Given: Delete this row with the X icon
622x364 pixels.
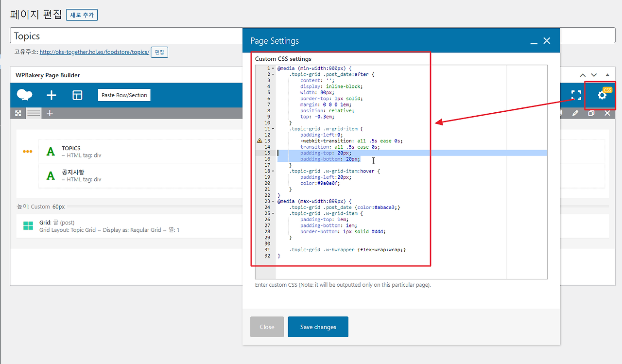Looking at the screenshot, I should coord(607,113).
